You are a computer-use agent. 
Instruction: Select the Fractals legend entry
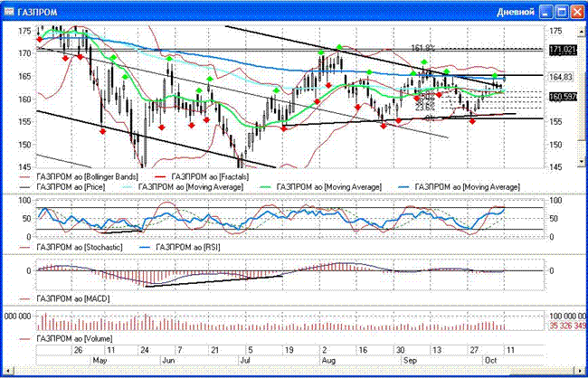(203, 175)
